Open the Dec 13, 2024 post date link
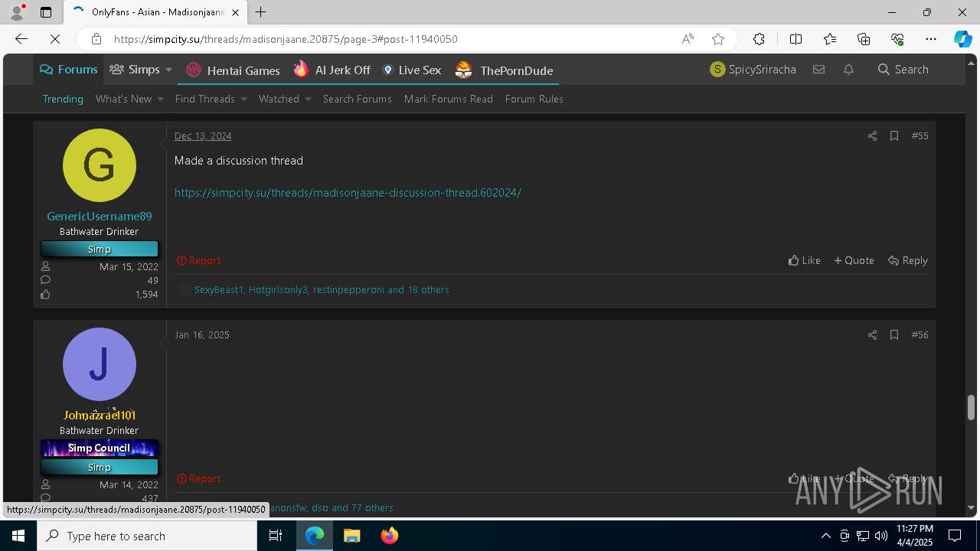This screenshot has width=980, height=551. [203, 135]
